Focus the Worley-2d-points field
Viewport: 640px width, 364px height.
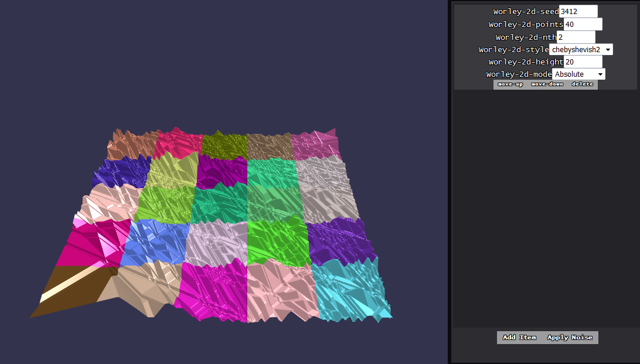coord(583,24)
